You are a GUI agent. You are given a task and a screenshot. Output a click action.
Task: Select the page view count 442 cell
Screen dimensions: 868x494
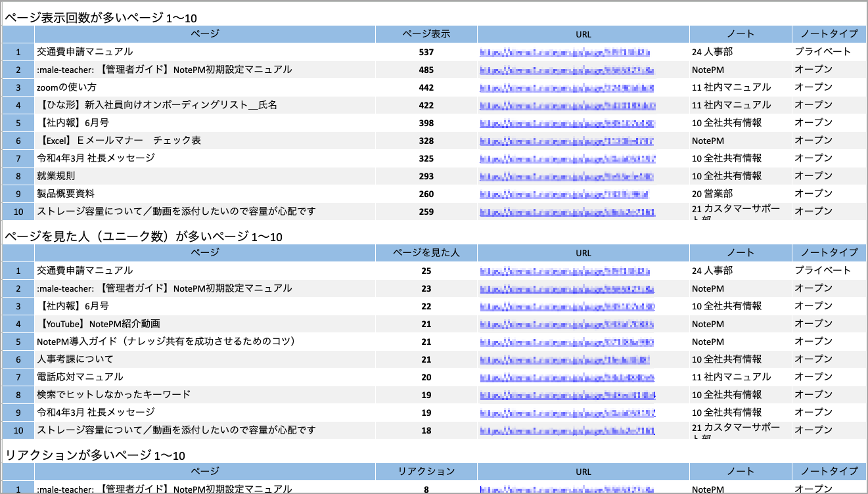pyautogui.click(x=426, y=87)
